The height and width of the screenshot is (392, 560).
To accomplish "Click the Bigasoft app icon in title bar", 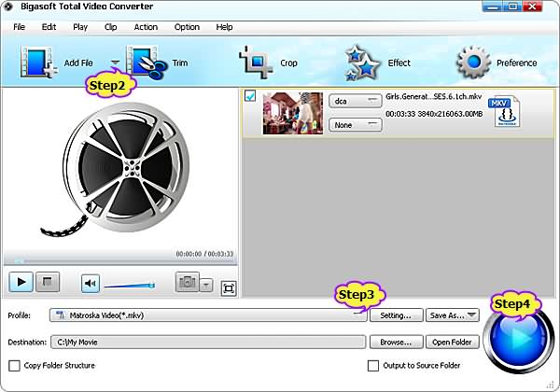I will pyautogui.click(x=7, y=7).
